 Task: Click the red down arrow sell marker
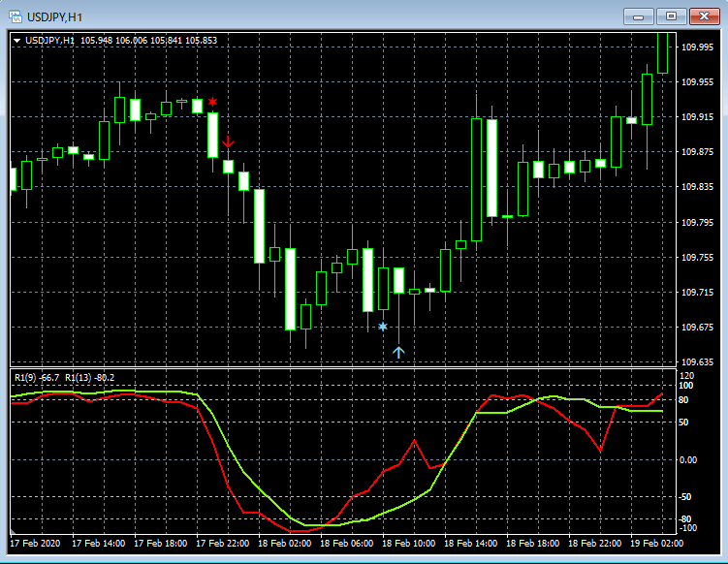point(228,142)
